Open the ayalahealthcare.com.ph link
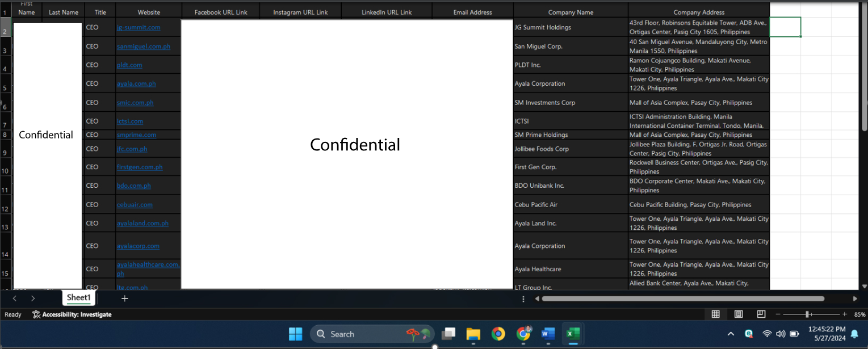868x349 pixels. click(x=148, y=269)
